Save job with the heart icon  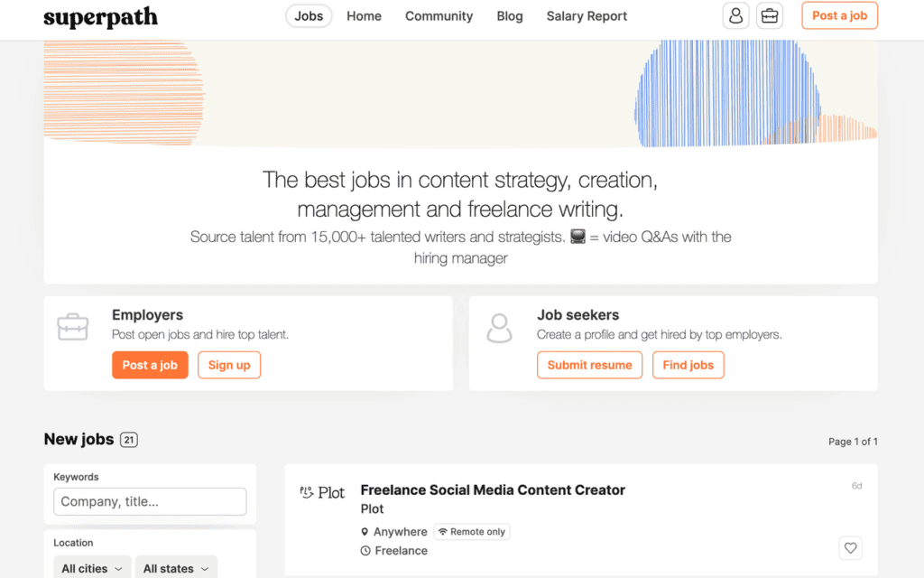click(x=849, y=547)
